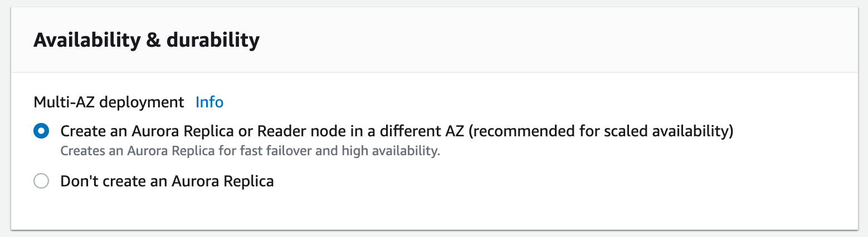Select the Create an Aurora Replica radio button
868x237 pixels.
click(x=41, y=131)
